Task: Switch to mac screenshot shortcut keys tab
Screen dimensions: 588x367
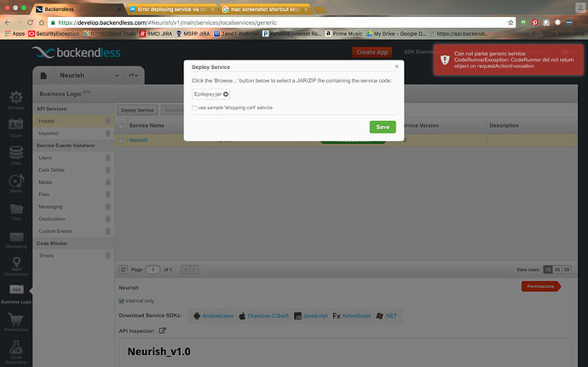Action: (x=266, y=9)
